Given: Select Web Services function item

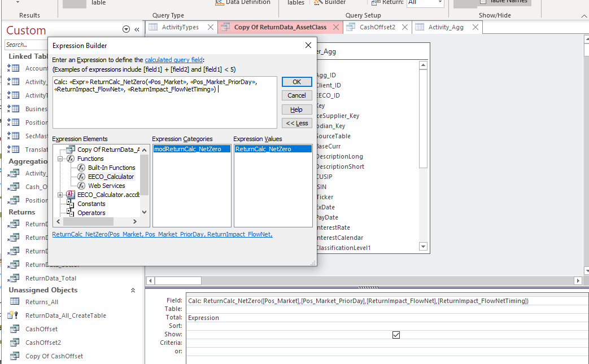Looking at the screenshot, I should tap(106, 186).
